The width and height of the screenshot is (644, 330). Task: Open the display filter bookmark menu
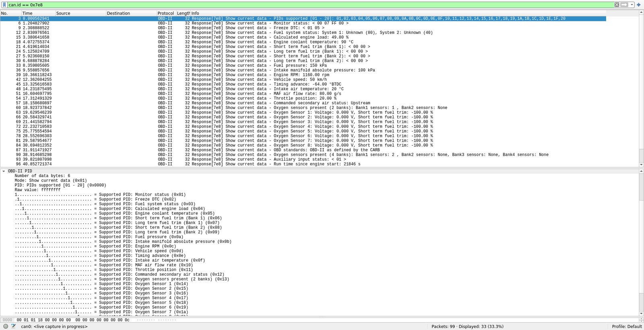[x=4, y=5]
